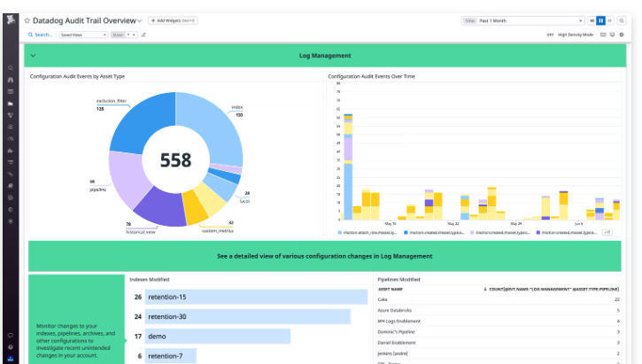Click the blue second legend swatch under timeseries
Image resolution: width=642 pixels, height=364 pixels.
click(406, 232)
